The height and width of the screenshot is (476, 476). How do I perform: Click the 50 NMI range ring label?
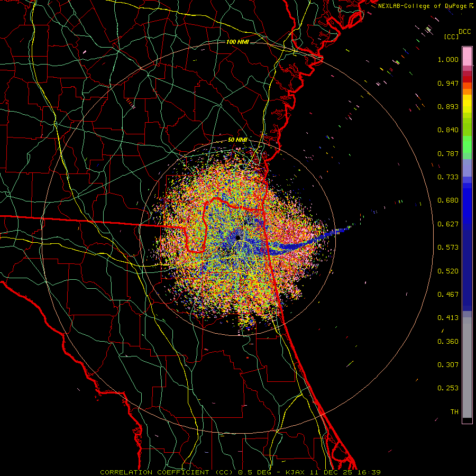237,140
